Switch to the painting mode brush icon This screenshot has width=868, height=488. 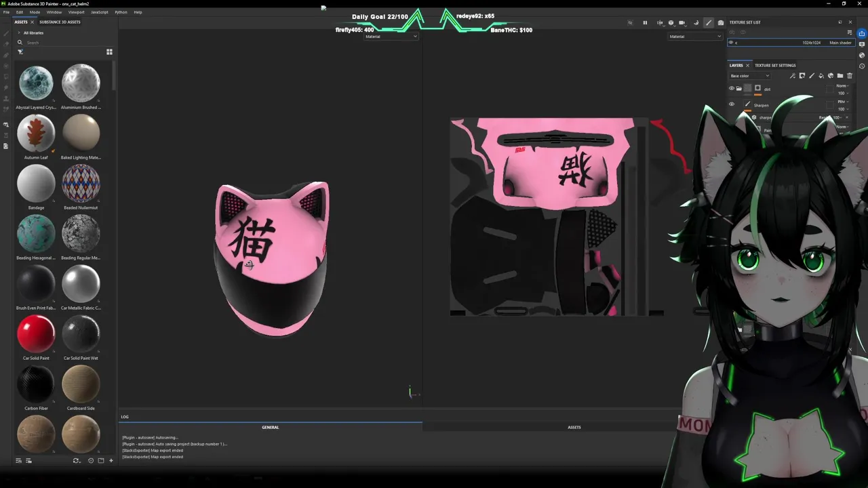pos(709,22)
